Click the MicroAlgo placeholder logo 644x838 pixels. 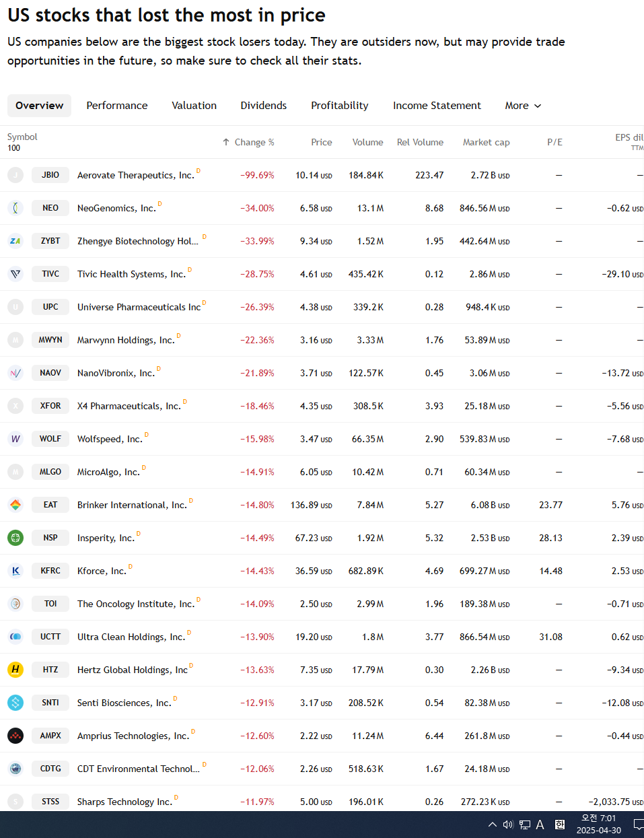point(15,472)
